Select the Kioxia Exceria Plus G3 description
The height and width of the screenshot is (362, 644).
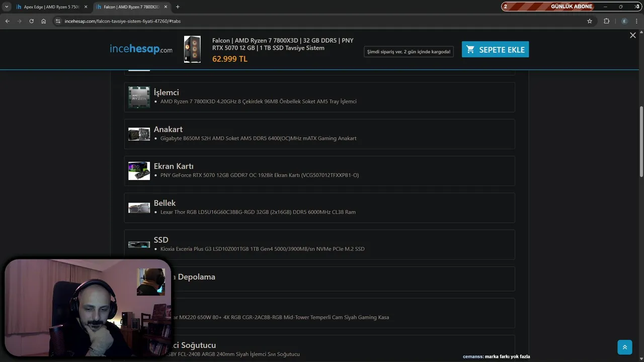click(263, 249)
